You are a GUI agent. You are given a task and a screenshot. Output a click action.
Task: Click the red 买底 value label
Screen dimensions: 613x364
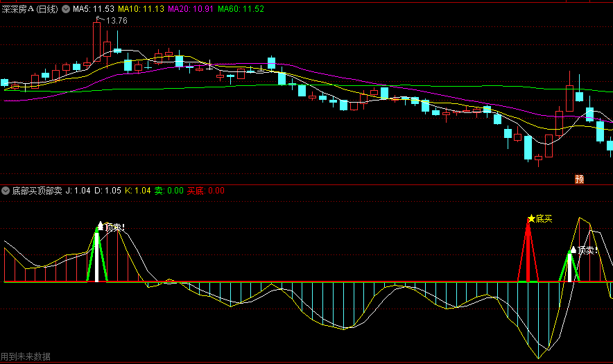(x=205, y=190)
